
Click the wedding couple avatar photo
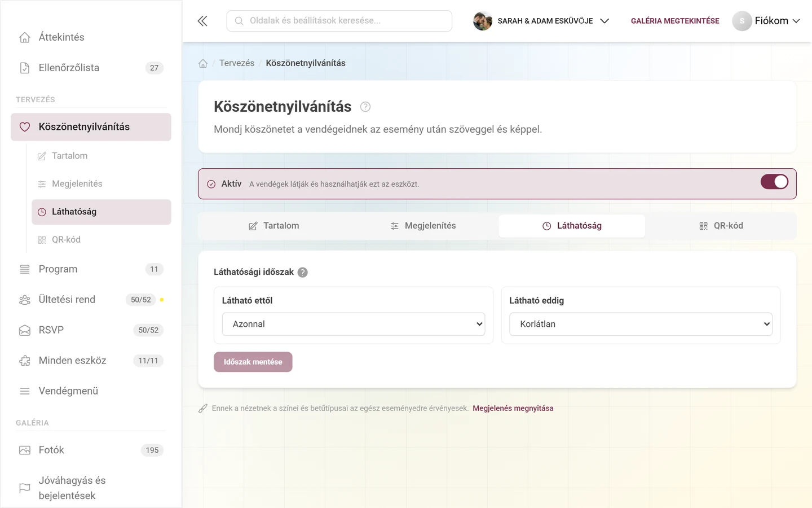click(483, 21)
